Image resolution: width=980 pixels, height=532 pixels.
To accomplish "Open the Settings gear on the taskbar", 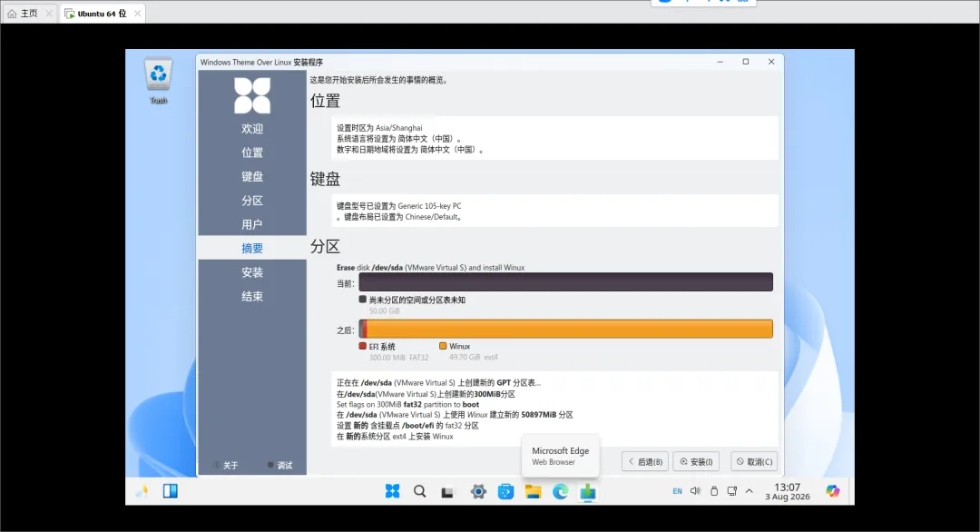I will click(478, 491).
